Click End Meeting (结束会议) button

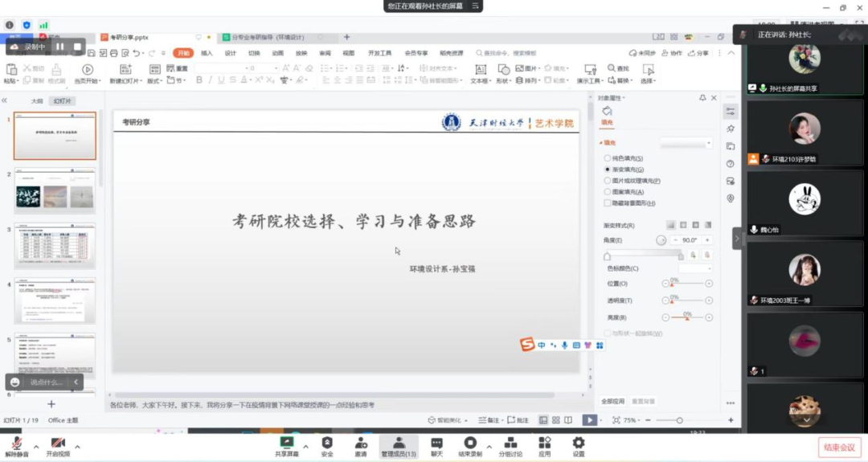pos(839,447)
